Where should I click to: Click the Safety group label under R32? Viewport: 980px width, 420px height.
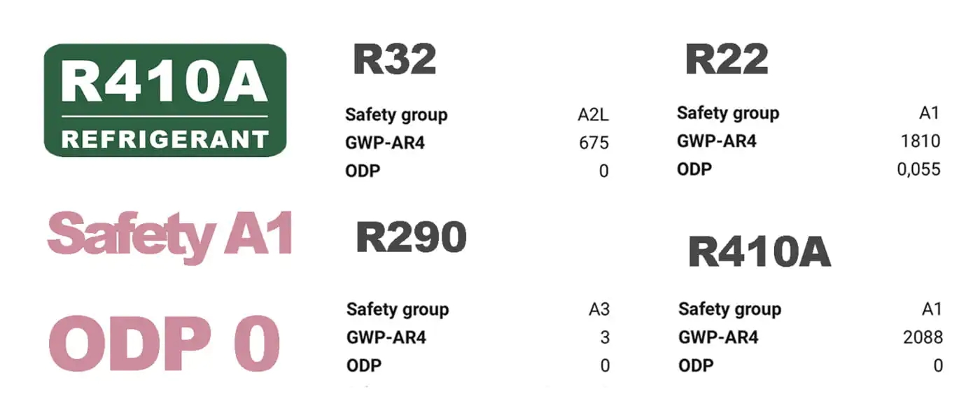click(396, 115)
